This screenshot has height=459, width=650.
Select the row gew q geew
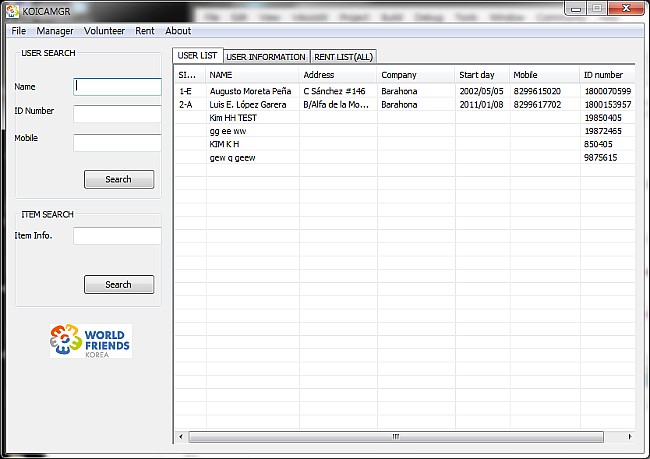(405, 158)
